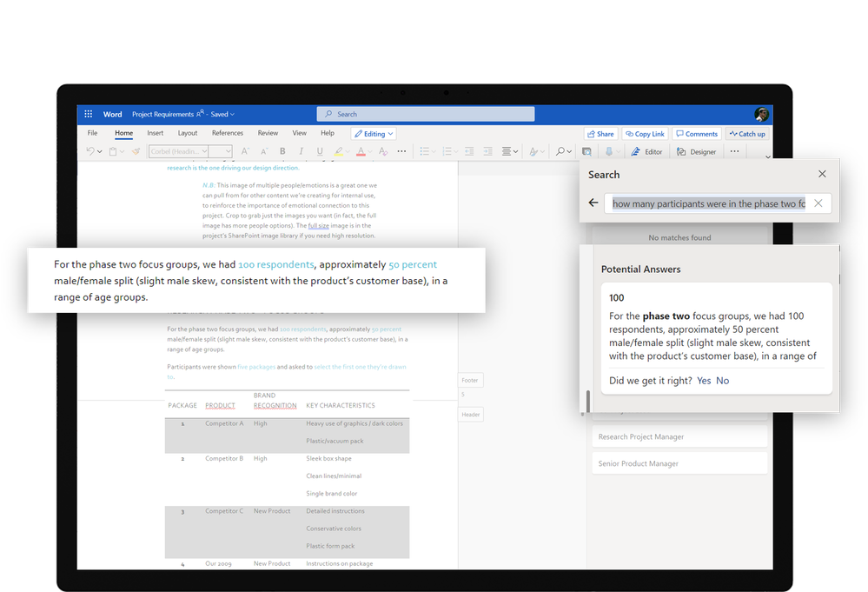Click the search-in-document icon beside Find
Image resolution: width=868 pixels, height=592 pixels.
coord(586,151)
